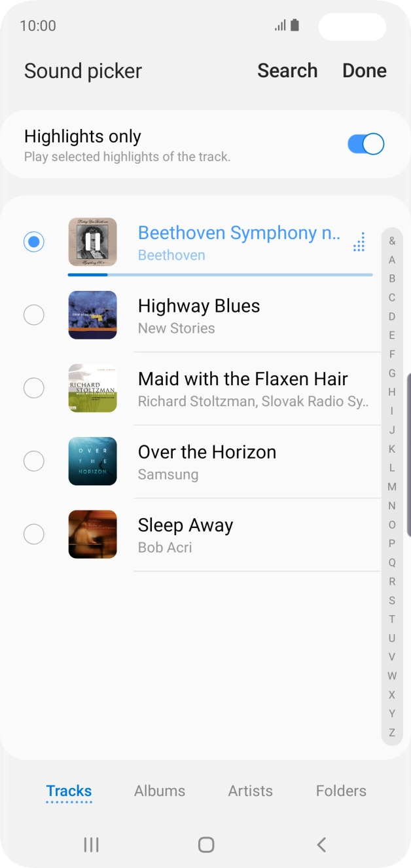
Task: Switch to the Albums tab
Action: click(160, 791)
